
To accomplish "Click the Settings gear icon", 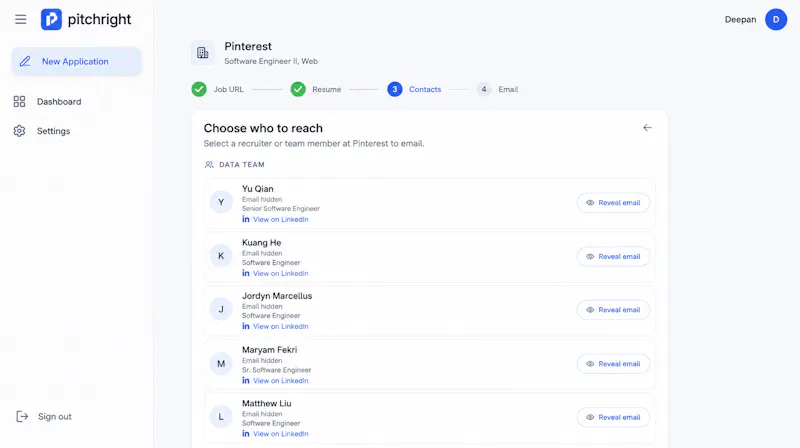I will [19, 131].
